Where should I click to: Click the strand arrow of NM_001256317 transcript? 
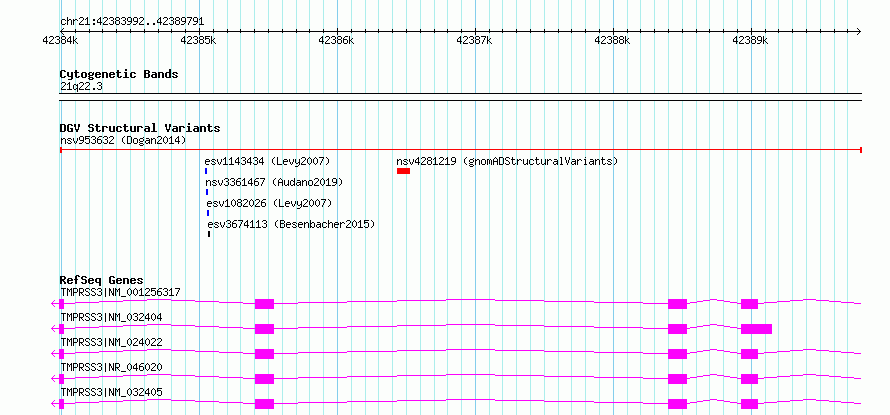[x=54, y=304]
